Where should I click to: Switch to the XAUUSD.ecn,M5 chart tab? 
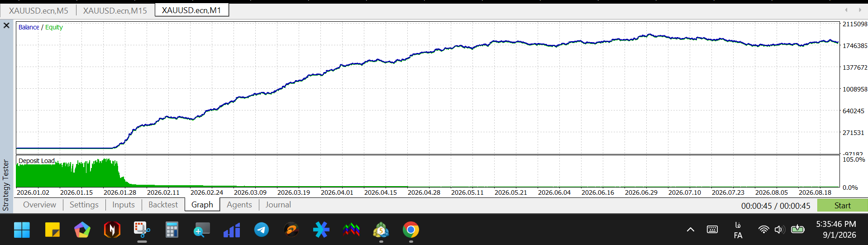click(x=38, y=10)
